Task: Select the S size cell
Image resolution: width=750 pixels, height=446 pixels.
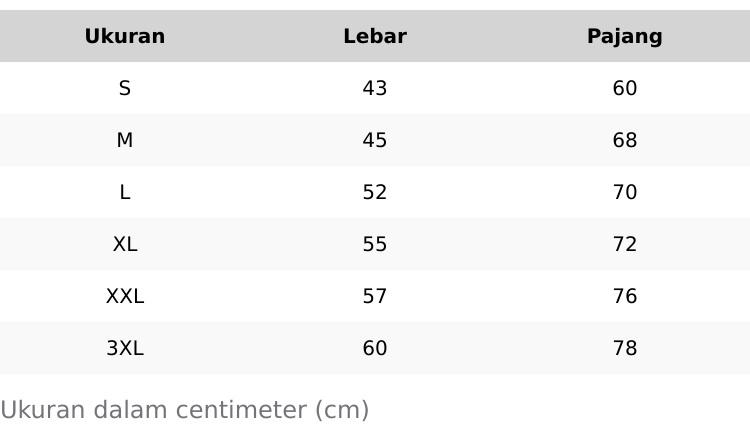Action: point(125,88)
